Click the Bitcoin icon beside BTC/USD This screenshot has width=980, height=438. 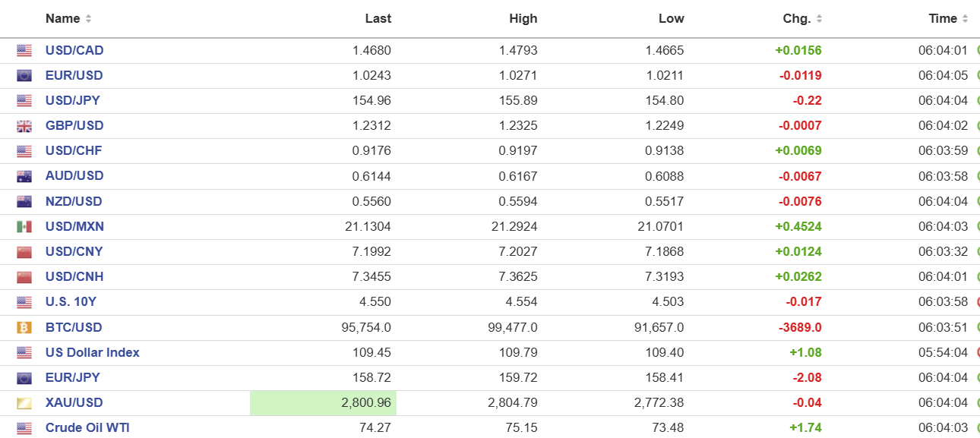click(x=24, y=328)
